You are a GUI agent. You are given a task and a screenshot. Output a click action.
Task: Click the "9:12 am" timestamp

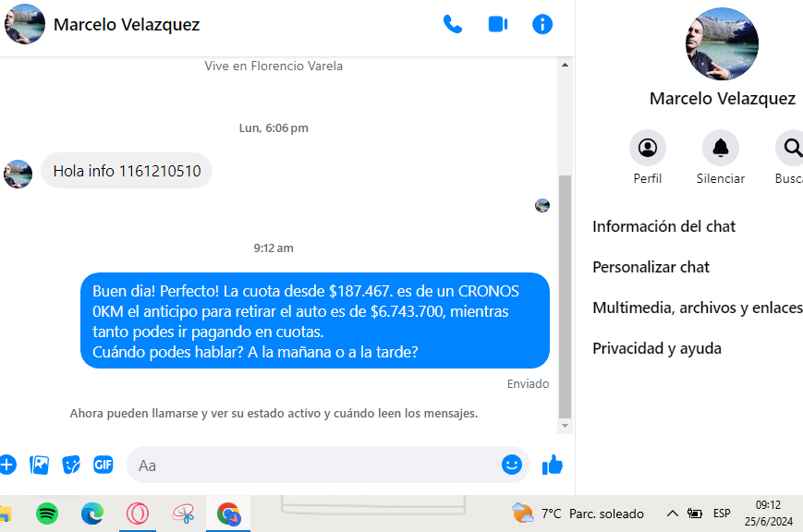click(x=274, y=248)
